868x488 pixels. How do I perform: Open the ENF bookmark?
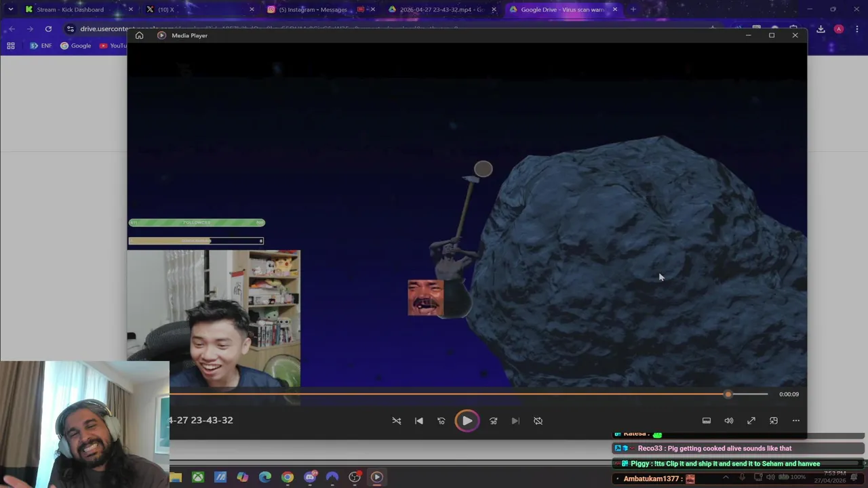(41, 45)
